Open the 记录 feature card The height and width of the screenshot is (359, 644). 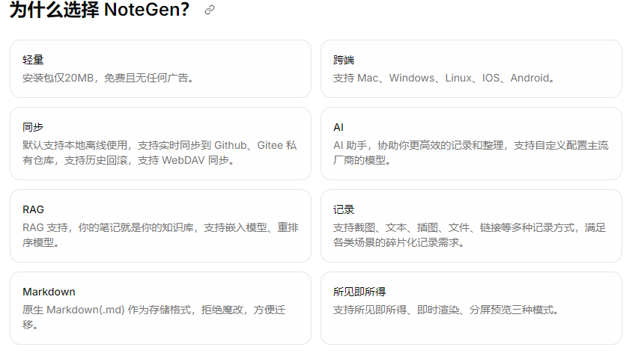click(x=471, y=226)
